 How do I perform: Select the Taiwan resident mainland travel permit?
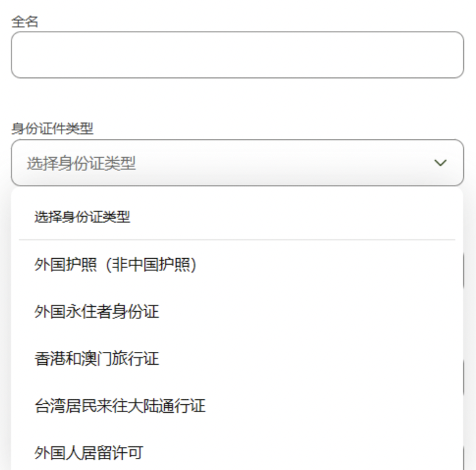tap(120, 405)
